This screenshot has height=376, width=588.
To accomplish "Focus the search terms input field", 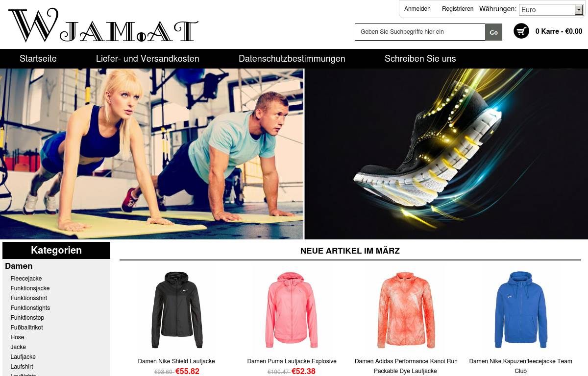I will tap(420, 32).
